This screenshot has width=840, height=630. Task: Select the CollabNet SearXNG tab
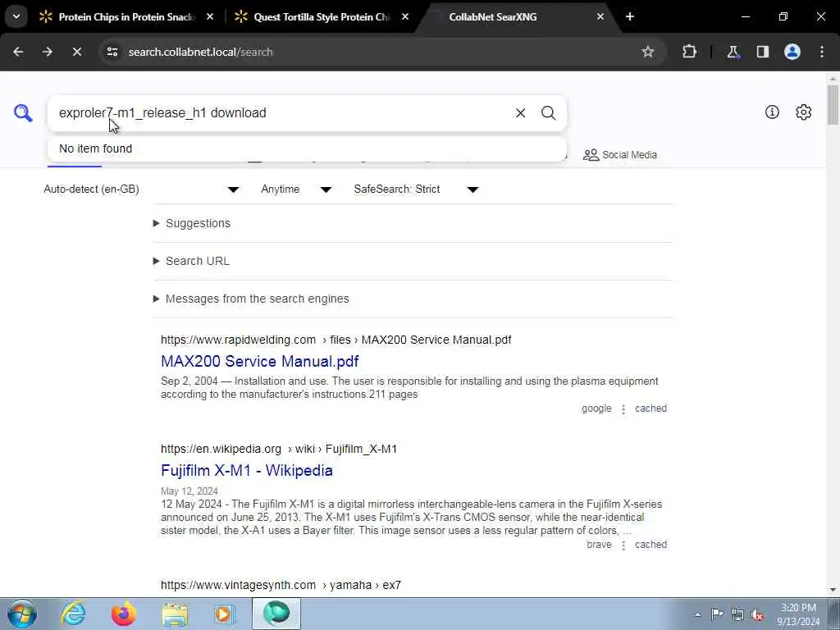[x=518, y=17]
